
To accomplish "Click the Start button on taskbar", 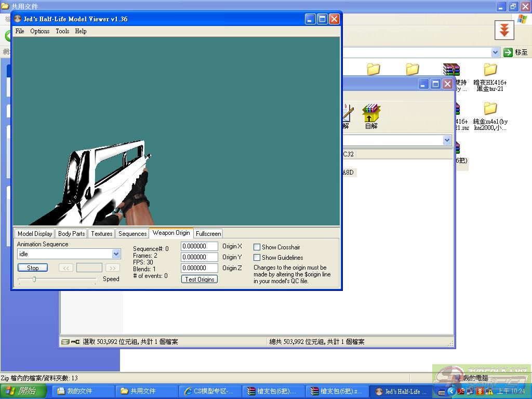I will click(x=22, y=391).
